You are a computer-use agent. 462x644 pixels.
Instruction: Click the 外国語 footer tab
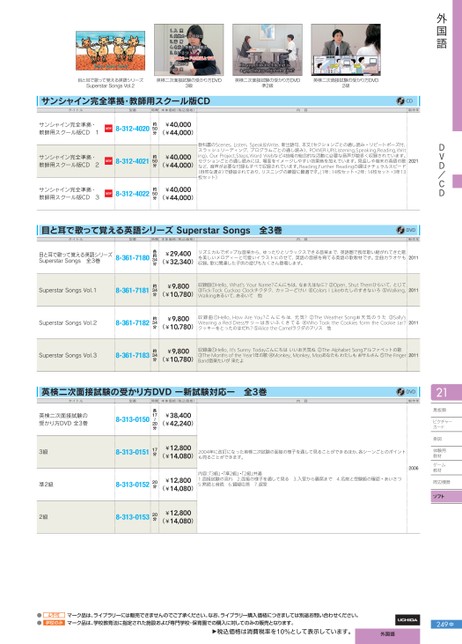387,636
